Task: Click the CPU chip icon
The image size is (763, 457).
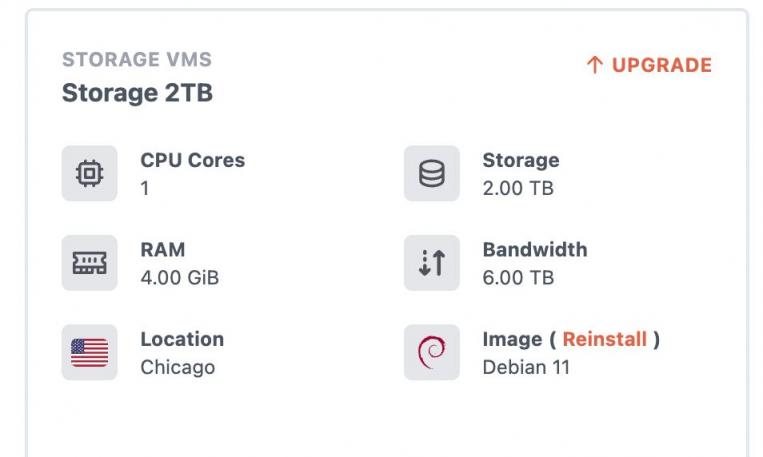Action: [x=89, y=174]
